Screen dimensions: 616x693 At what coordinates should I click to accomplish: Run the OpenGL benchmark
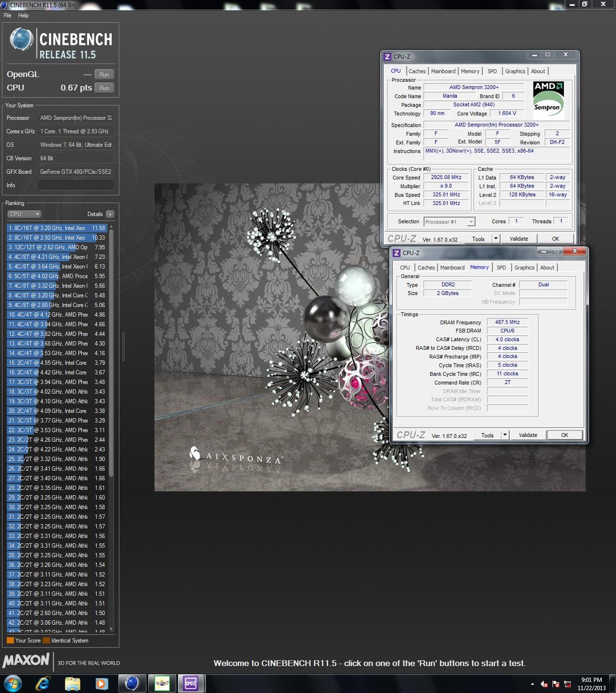(x=104, y=75)
